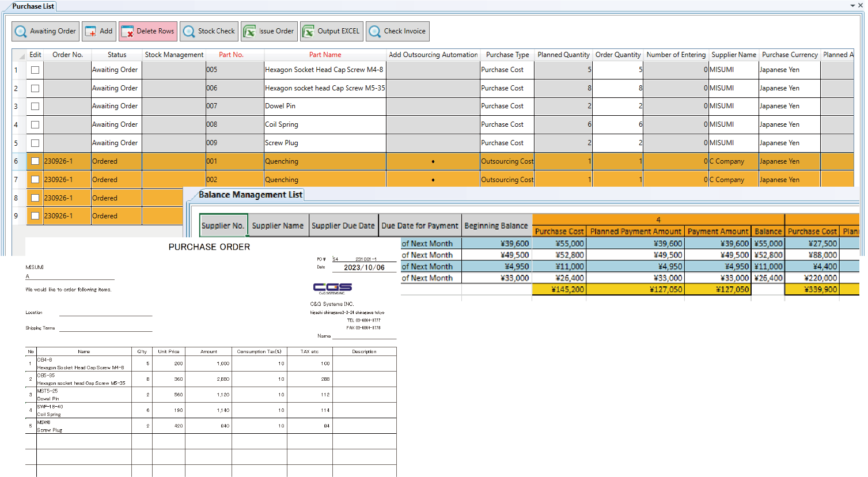The width and height of the screenshot is (868, 477).
Task: Click the Supplier No. header in Balance list
Action: [x=223, y=226]
